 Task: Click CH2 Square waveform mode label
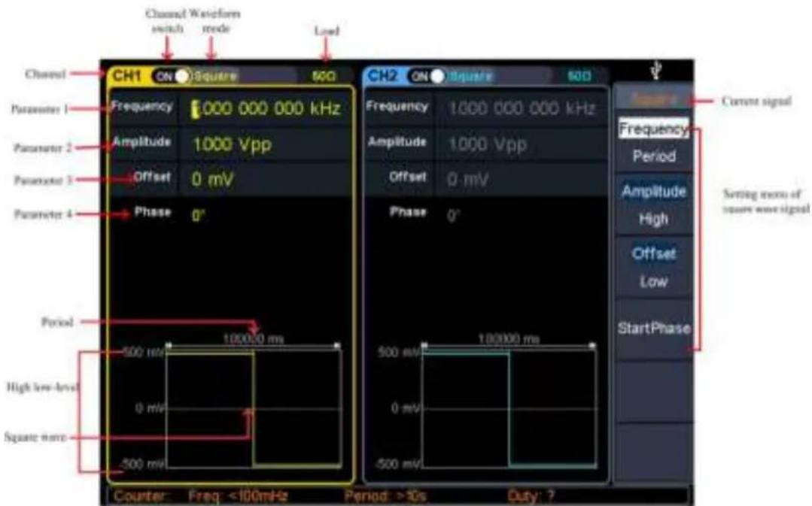pos(470,77)
